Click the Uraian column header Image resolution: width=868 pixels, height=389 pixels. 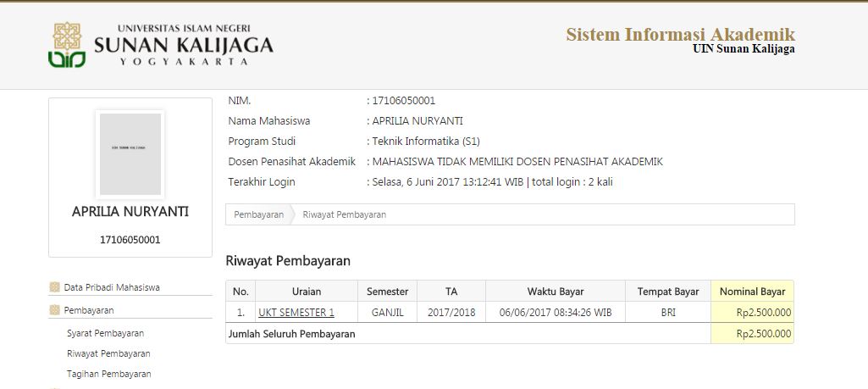pyautogui.click(x=306, y=292)
